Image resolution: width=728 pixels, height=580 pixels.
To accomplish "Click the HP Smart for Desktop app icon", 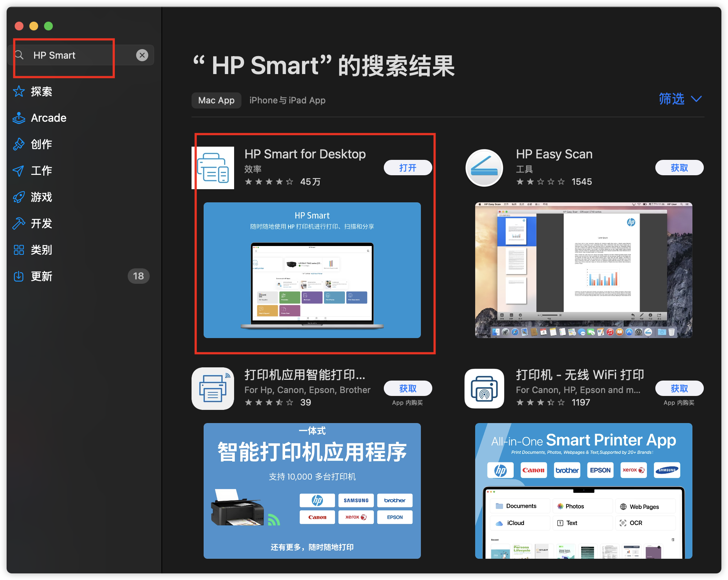I will (213, 168).
